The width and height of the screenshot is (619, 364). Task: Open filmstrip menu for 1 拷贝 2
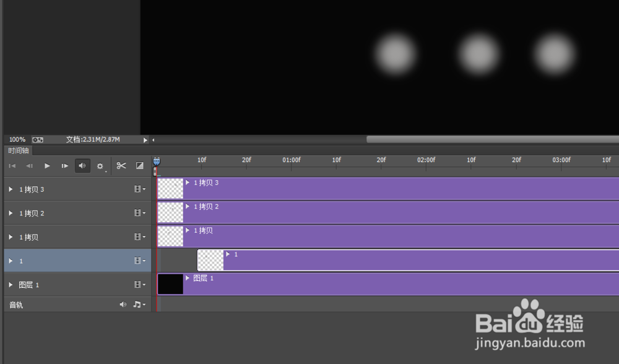pyautogui.click(x=139, y=213)
